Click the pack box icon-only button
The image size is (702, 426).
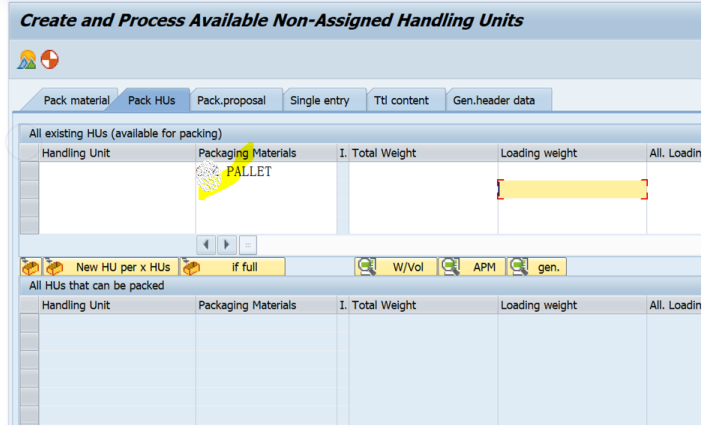[30, 267]
